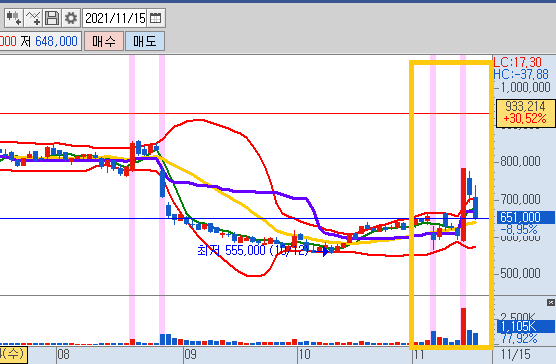
Task: Click the 저 648,000 low price text
Action: pyautogui.click(x=49, y=41)
